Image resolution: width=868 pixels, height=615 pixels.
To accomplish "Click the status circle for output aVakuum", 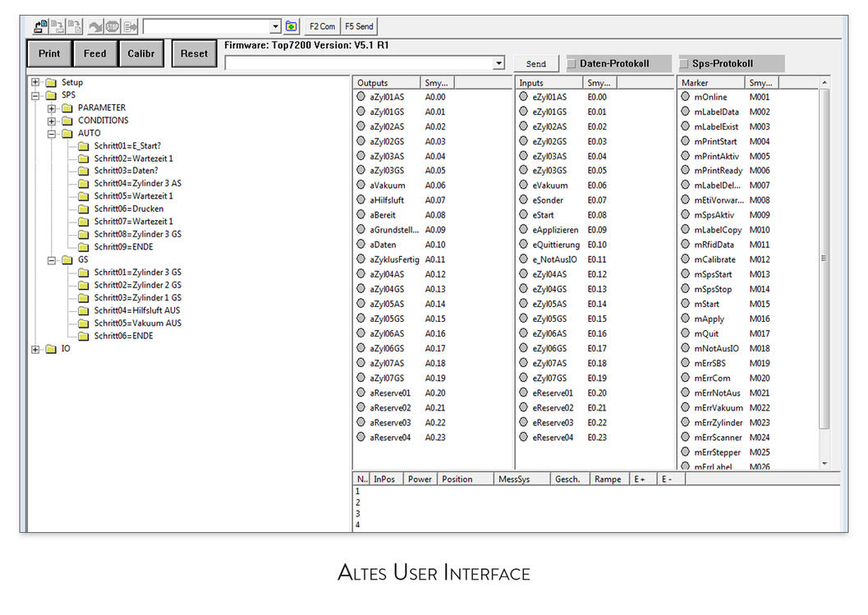I will pos(361,185).
